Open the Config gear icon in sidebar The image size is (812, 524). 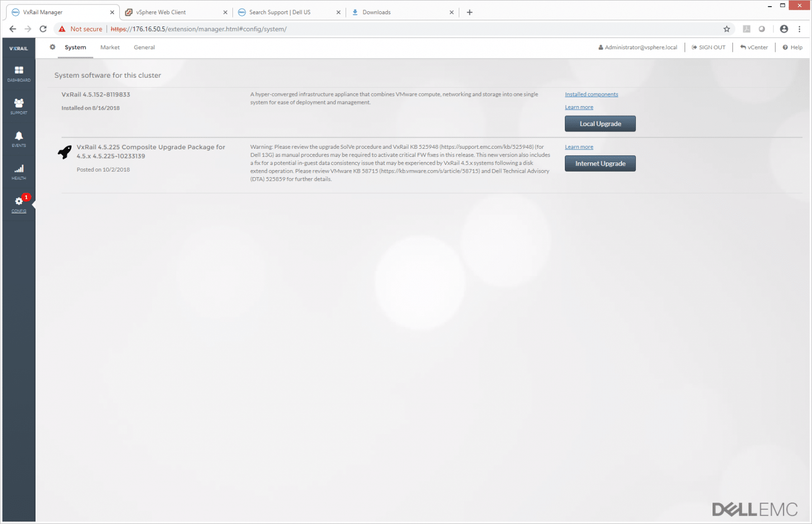pyautogui.click(x=19, y=201)
